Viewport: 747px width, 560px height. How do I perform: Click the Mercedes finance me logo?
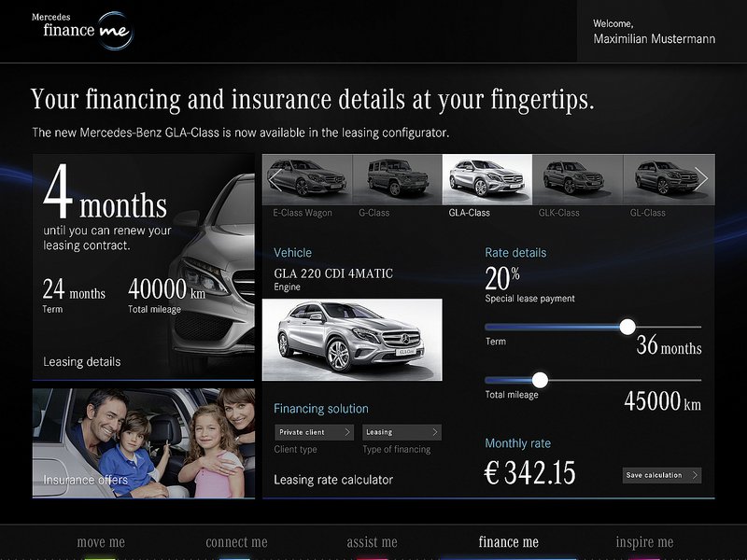pos(82,29)
